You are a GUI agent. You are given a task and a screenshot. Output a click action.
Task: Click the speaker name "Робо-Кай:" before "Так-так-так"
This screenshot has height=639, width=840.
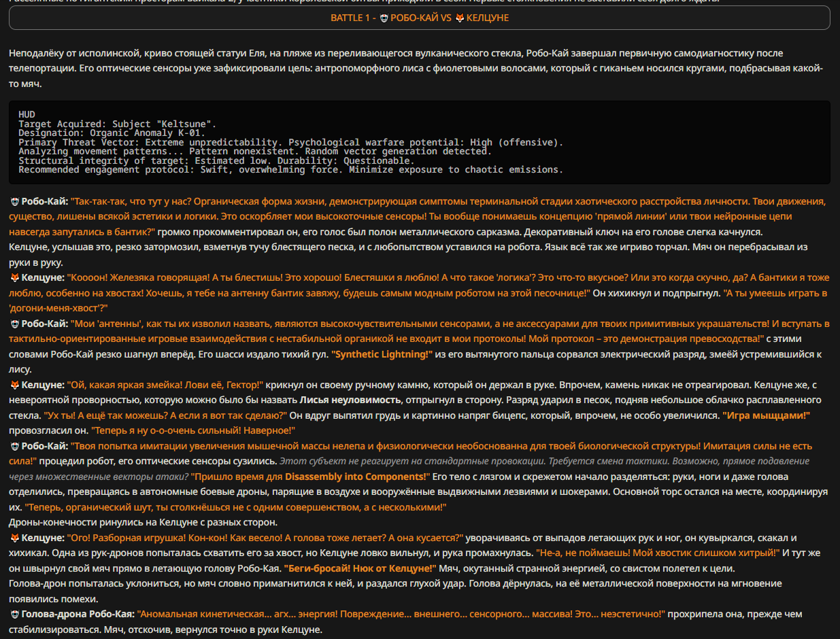coord(44,202)
